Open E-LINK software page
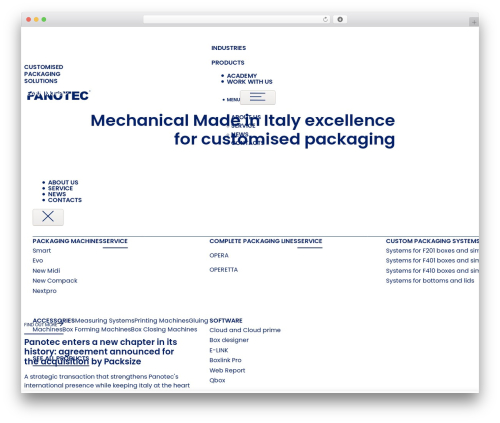The width and height of the screenshot is (500, 423). click(x=219, y=350)
